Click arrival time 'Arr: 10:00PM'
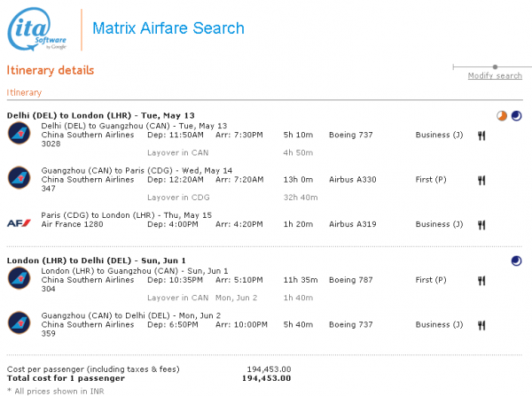 (x=241, y=325)
